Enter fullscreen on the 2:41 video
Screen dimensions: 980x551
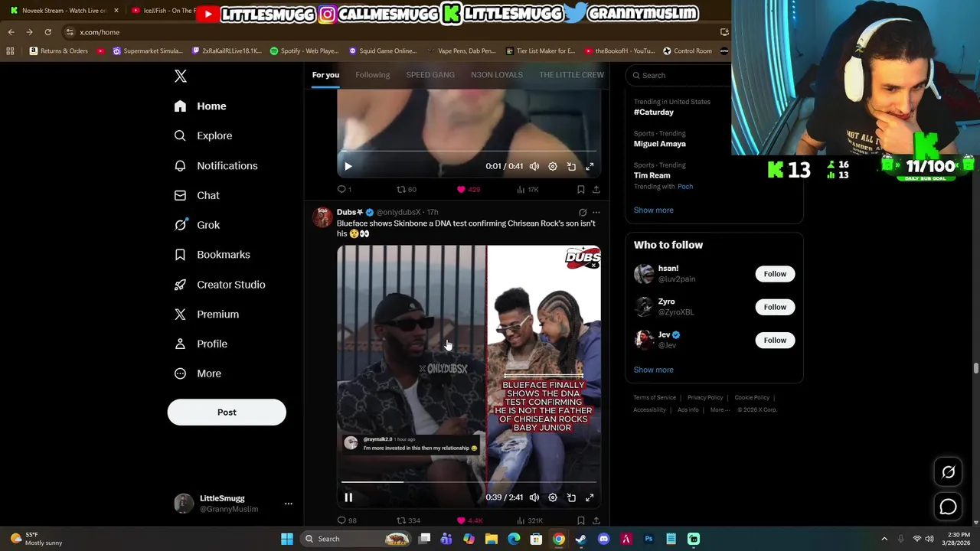[x=590, y=497]
